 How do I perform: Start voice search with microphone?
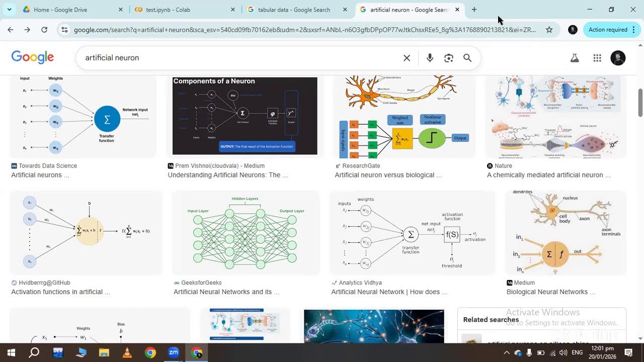point(430,58)
